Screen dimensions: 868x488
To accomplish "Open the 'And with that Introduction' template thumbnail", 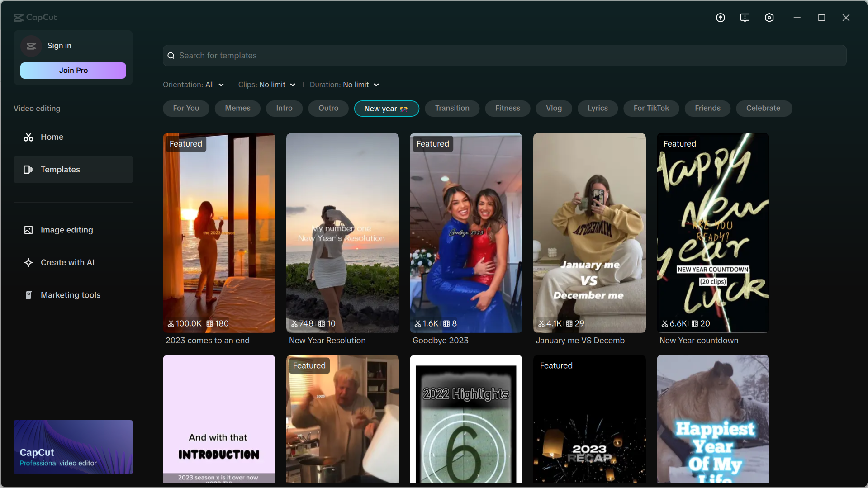I will [x=219, y=418].
